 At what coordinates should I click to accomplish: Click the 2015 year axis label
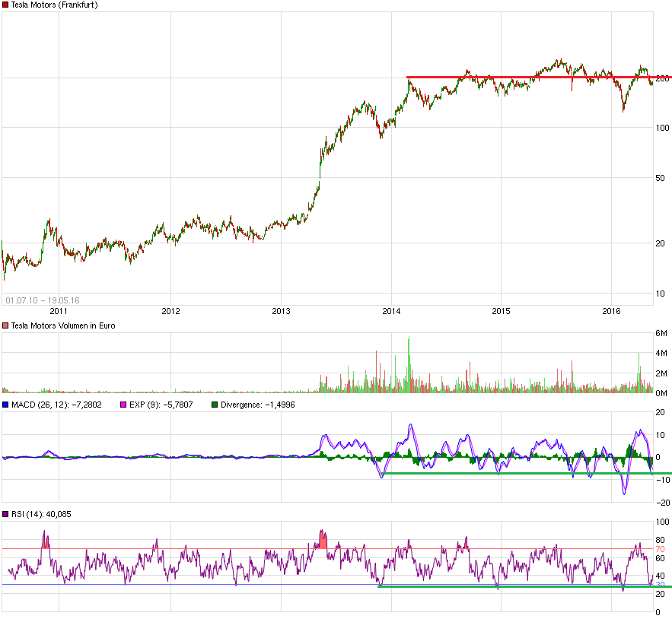tap(501, 312)
